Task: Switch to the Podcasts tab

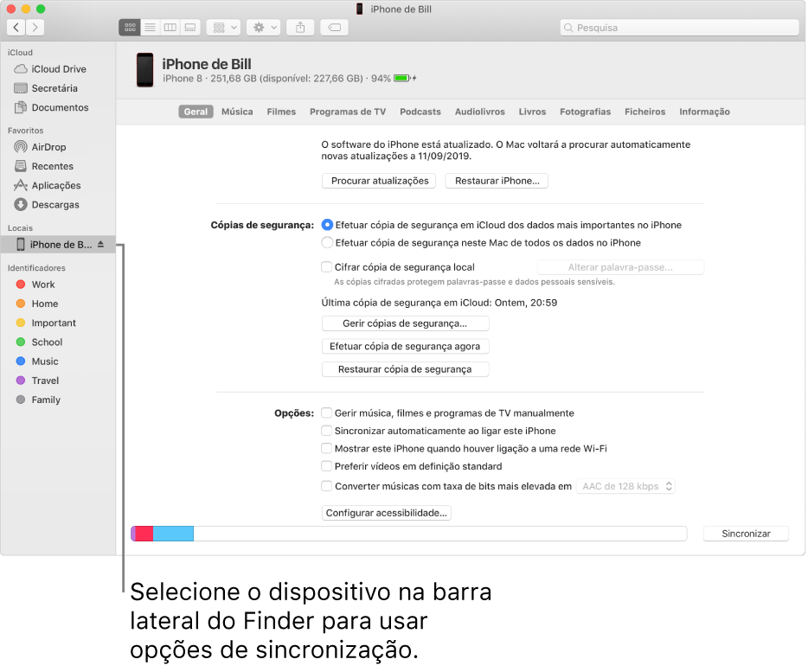Action: pos(420,112)
